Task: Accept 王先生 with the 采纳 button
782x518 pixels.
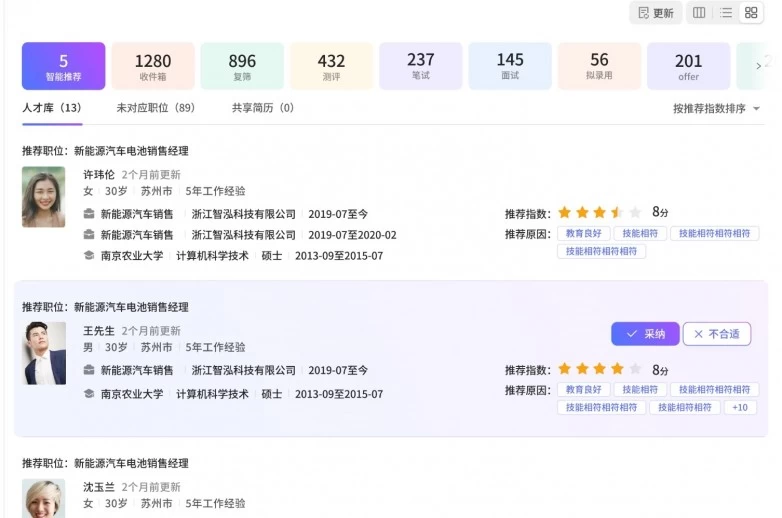Action: coord(645,334)
